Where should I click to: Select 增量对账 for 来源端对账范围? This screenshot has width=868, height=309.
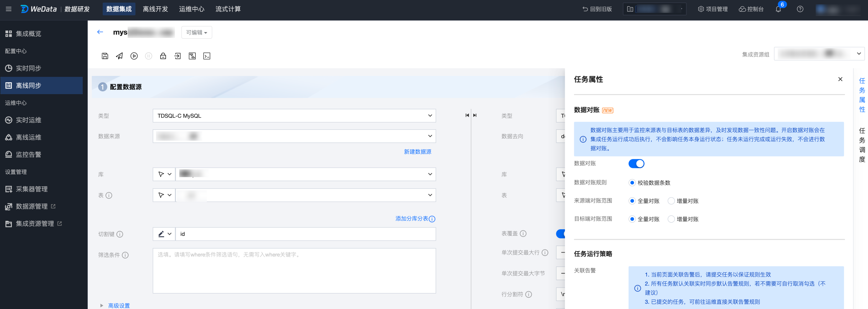(x=671, y=201)
